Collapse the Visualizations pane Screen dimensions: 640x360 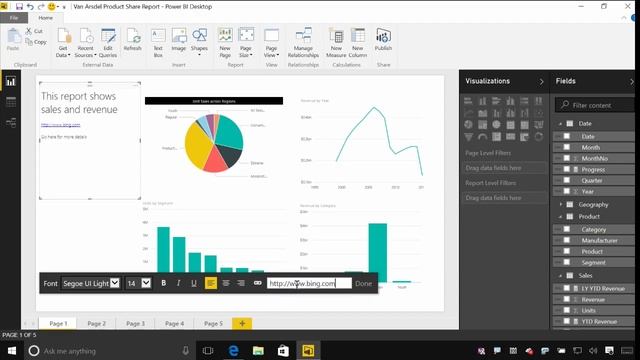(x=542, y=82)
